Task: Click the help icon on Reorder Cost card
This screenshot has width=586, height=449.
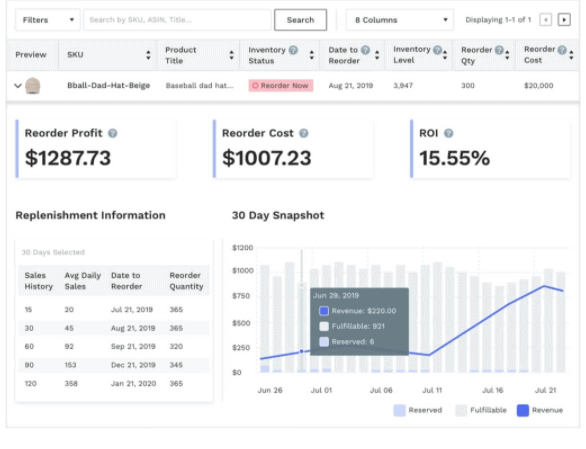Action: (x=304, y=133)
